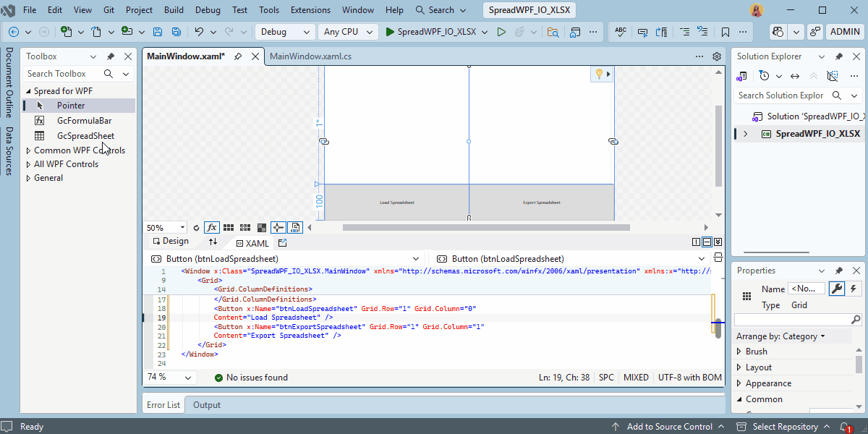Viewport: 868px width, 434px height.
Task: Click Start Without Debugging outline play icon
Action: pos(501,32)
